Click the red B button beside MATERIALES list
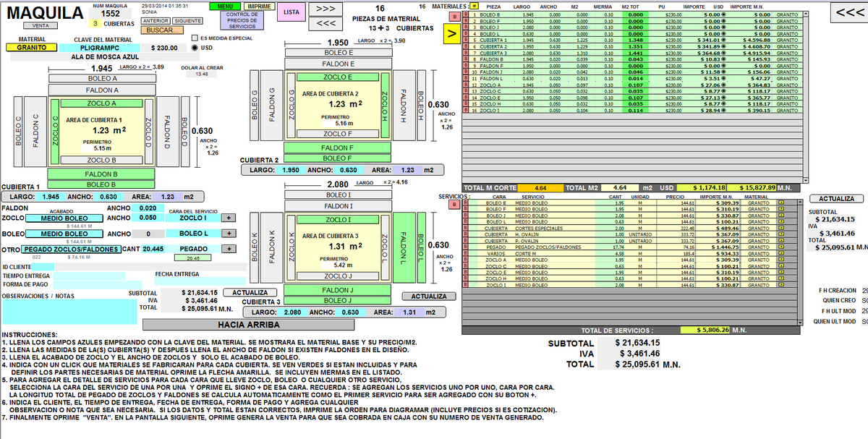 point(454,16)
